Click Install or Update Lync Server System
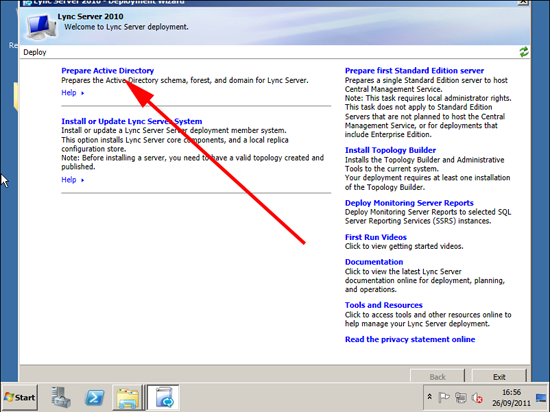 [x=132, y=121]
